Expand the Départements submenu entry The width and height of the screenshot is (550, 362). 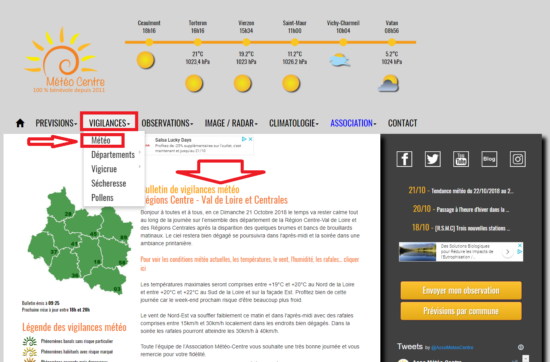coord(113,155)
